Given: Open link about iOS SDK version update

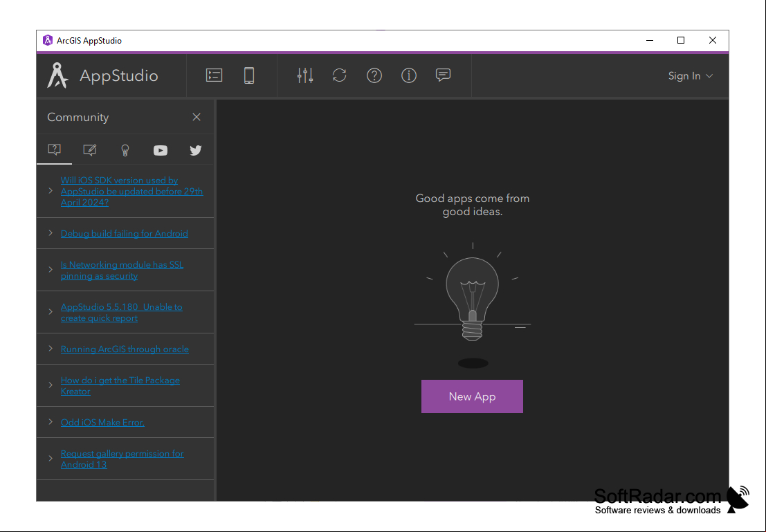Looking at the screenshot, I should 131,191.
